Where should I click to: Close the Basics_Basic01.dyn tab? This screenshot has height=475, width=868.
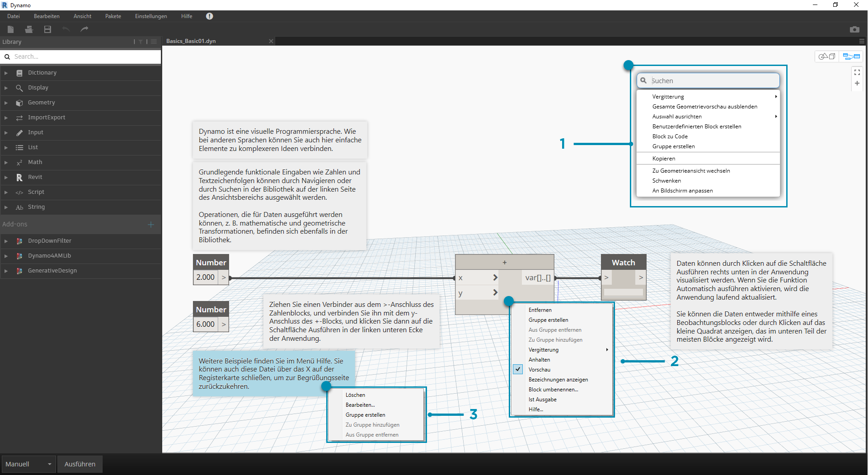tap(271, 41)
